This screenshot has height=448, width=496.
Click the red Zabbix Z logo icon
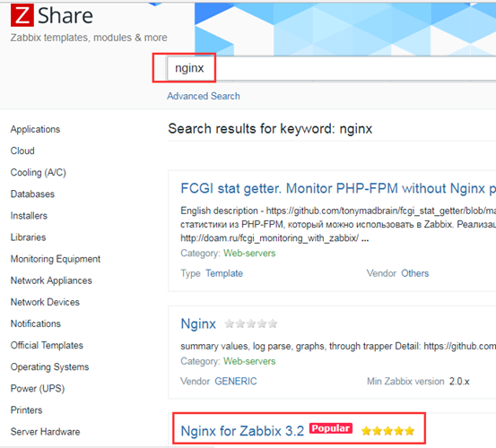pyautogui.click(x=22, y=15)
